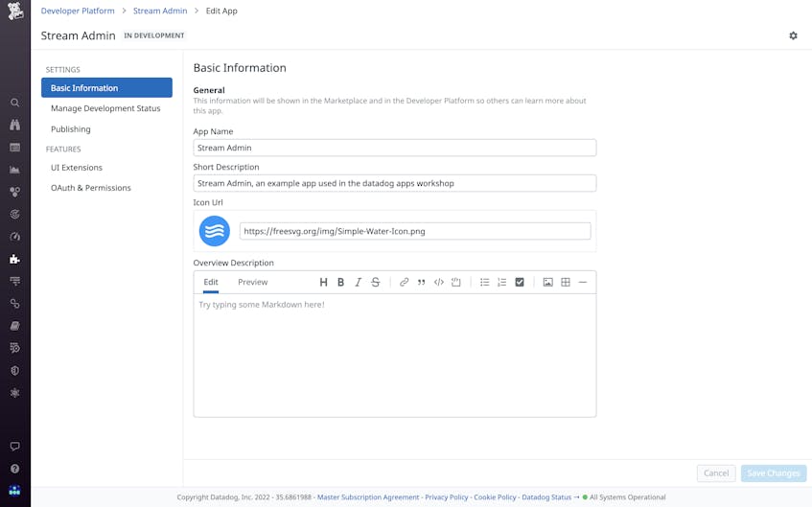
Task: Open the Integrations puzzle icon in the sidebar
Action: click(x=15, y=259)
